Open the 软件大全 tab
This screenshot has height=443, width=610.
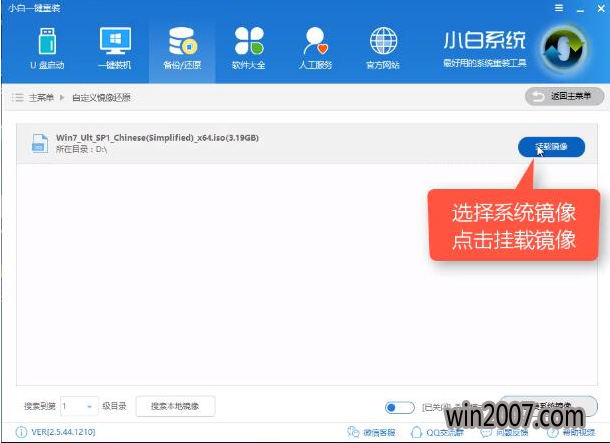249,49
